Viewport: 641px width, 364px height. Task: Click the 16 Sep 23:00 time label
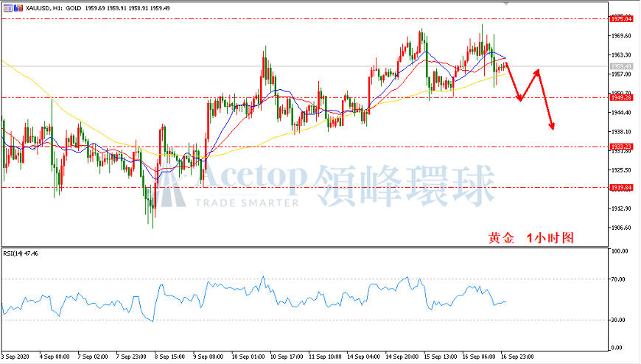point(517,357)
